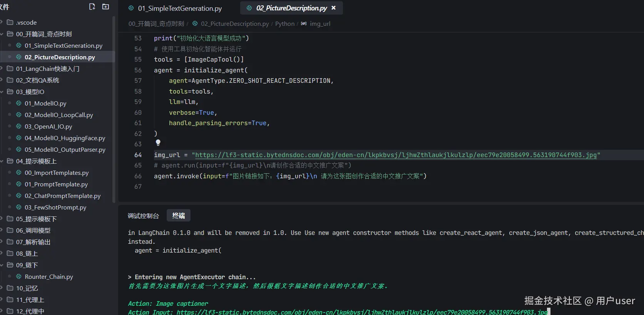This screenshot has width=644, height=315.
Task: Click the new folder icon in explorer
Action: point(105,7)
